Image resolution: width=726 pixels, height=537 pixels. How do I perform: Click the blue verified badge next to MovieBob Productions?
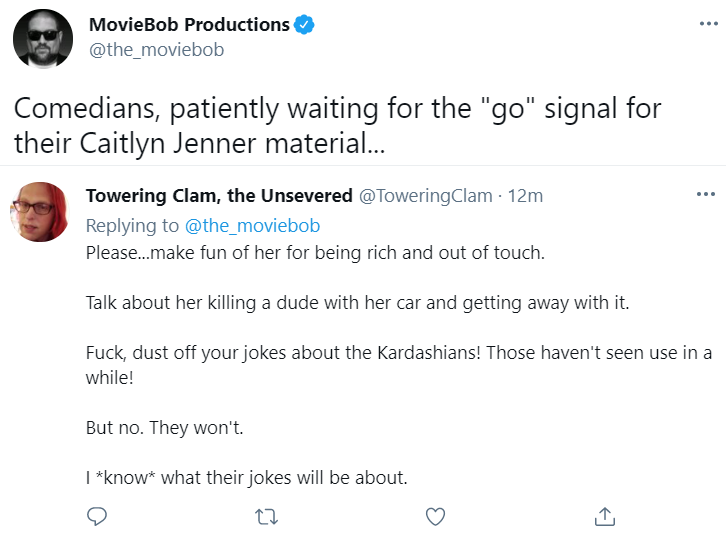(x=304, y=25)
